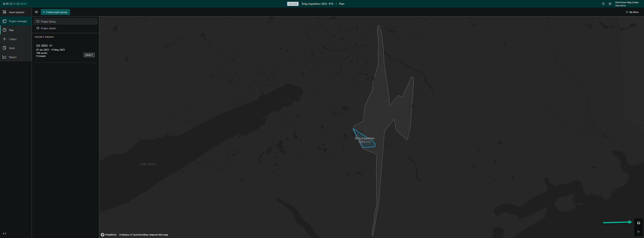Open the Work section
This screenshot has width=644, height=238.
[12, 48]
